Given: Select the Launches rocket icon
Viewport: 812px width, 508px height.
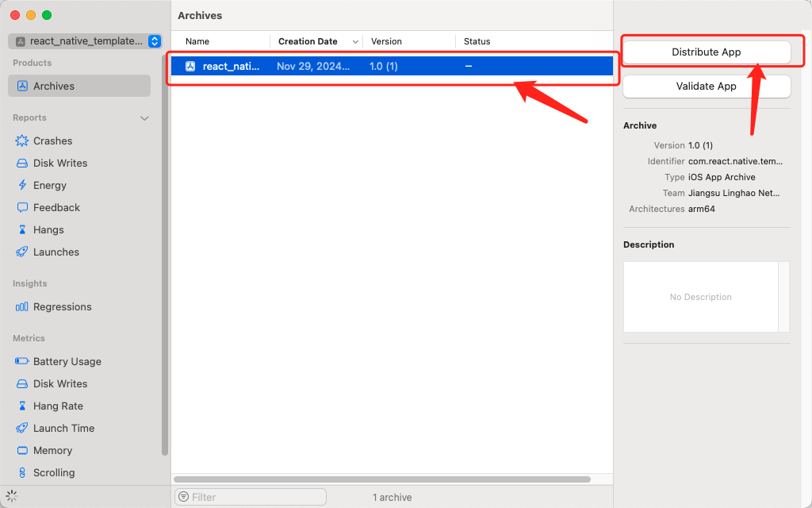Looking at the screenshot, I should coord(22,252).
